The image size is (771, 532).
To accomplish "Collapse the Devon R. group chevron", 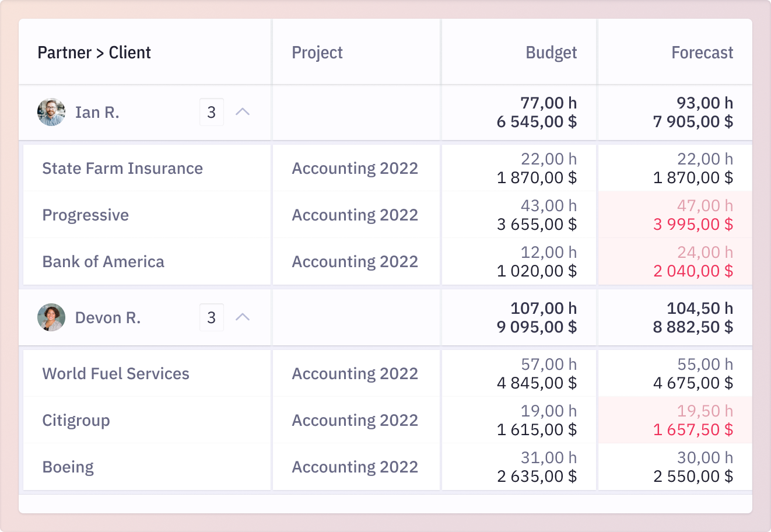I will point(243,317).
